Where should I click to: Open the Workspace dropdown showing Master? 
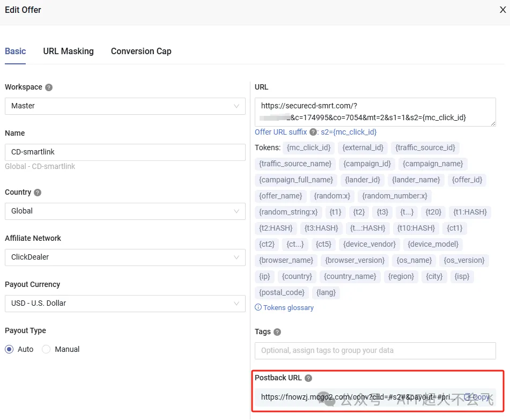point(124,106)
